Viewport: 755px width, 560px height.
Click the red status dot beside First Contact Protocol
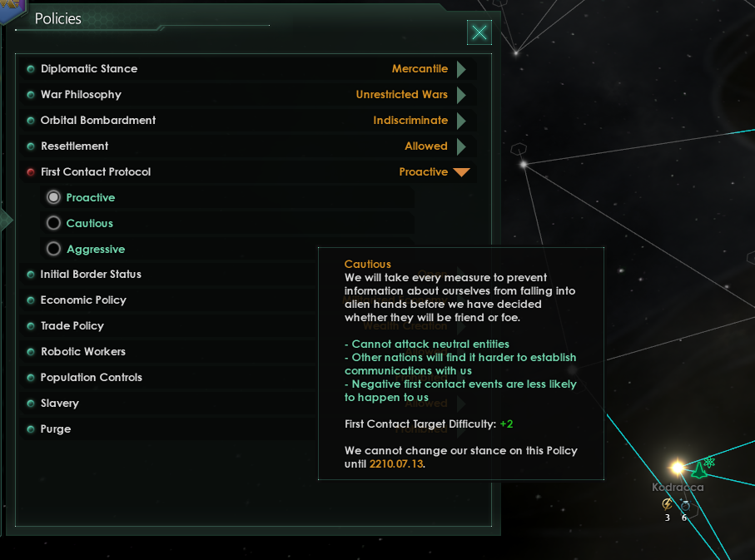31,172
